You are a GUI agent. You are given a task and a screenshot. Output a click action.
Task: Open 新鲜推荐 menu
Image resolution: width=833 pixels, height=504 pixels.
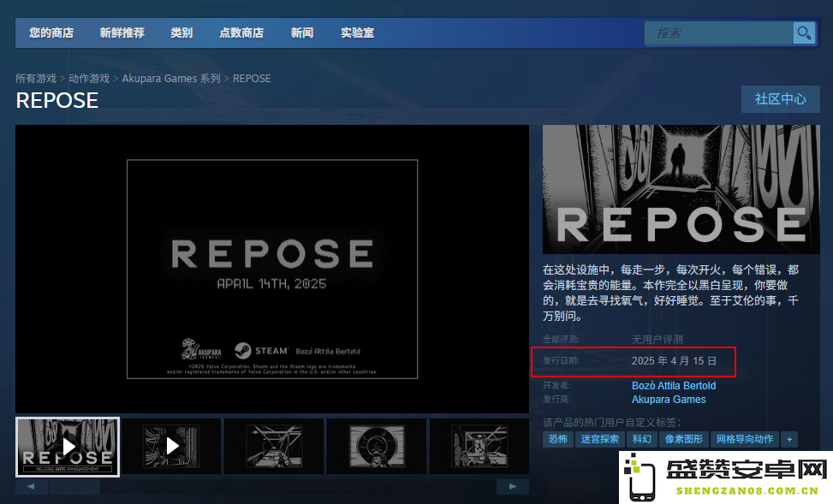[x=122, y=33]
